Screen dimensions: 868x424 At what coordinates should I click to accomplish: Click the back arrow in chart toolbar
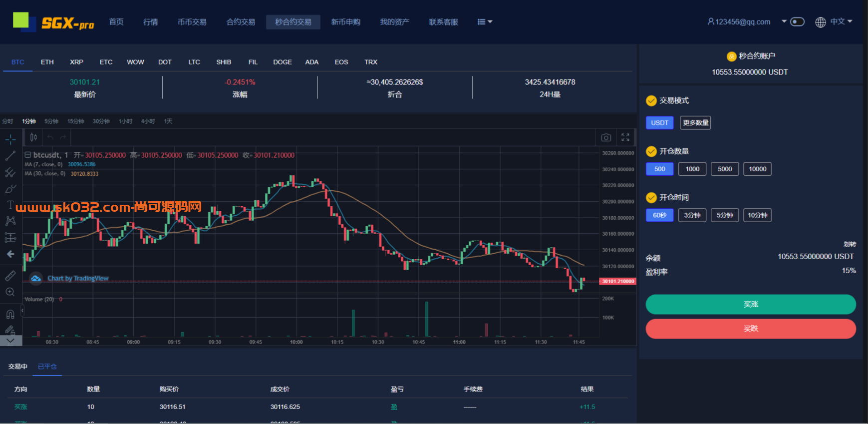pyautogui.click(x=10, y=254)
